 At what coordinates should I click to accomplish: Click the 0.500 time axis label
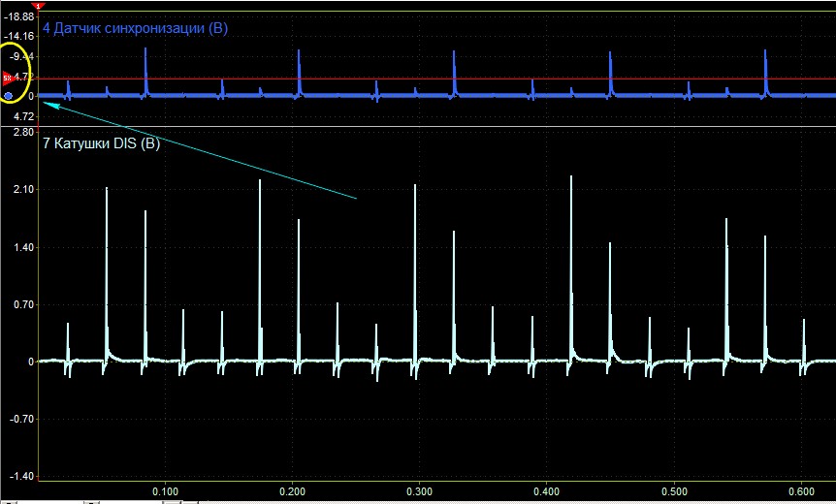pyautogui.click(x=674, y=490)
